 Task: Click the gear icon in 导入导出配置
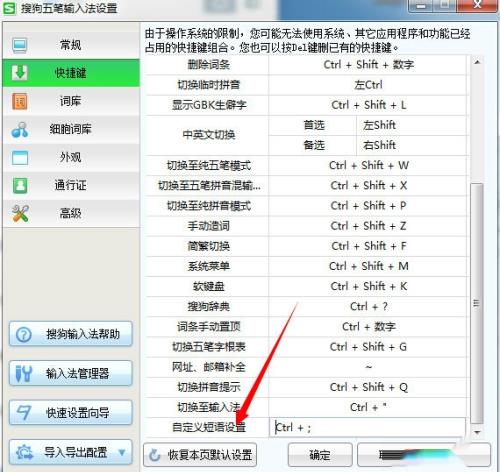tap(24, 452)
